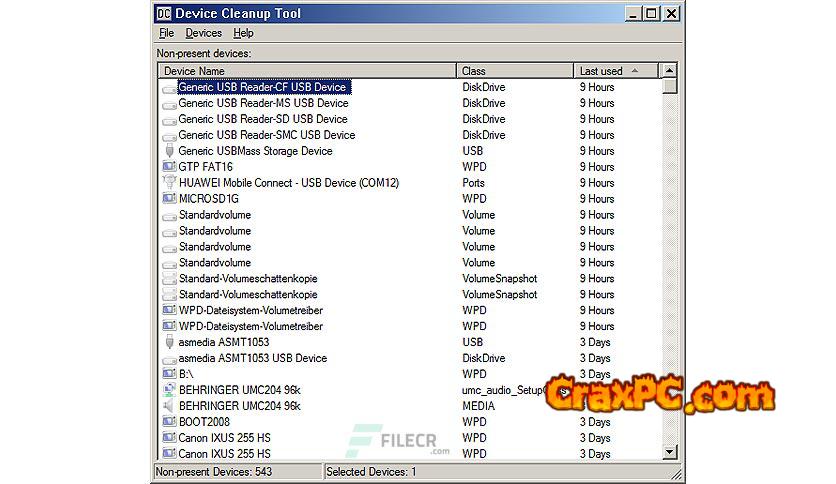Open the Devices menu

tap(203, 33)
